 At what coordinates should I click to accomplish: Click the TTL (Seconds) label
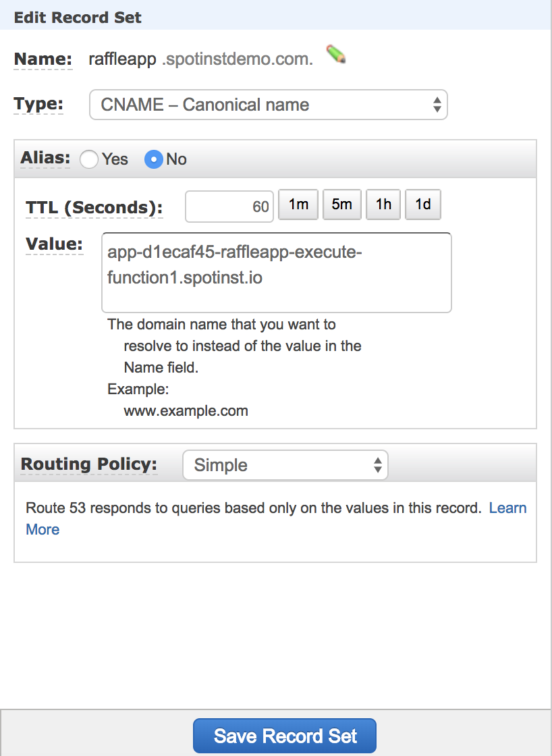tap(94, 207)
